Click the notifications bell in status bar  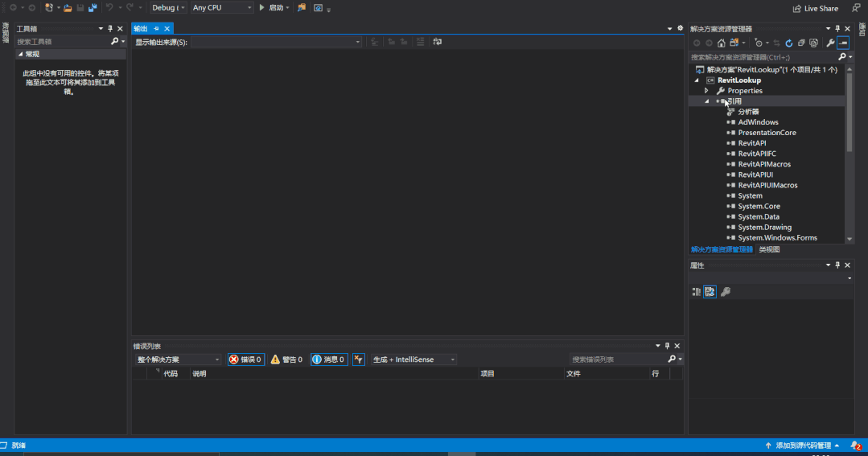pos(855,445)
